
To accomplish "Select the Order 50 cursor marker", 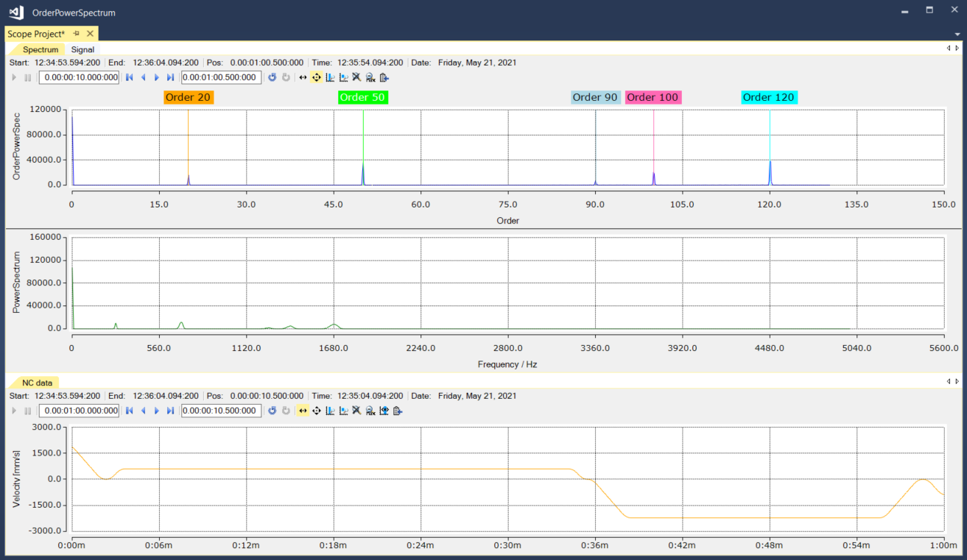I will (x=363, y=97).
